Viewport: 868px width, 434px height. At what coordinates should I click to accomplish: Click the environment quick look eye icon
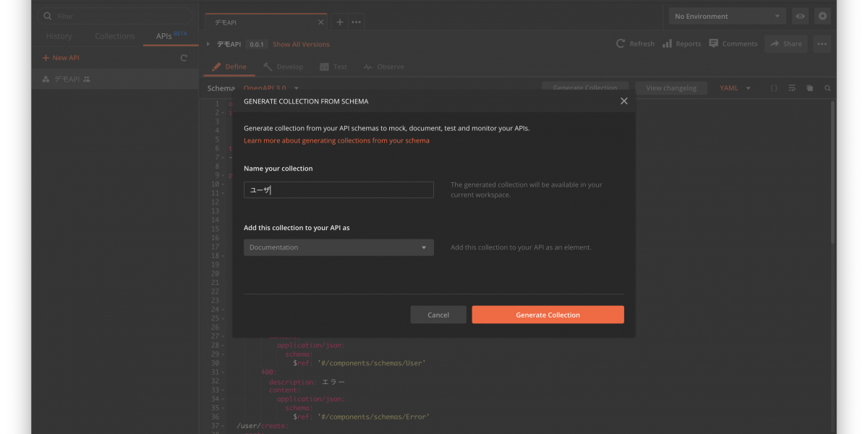tap(800, 16)
